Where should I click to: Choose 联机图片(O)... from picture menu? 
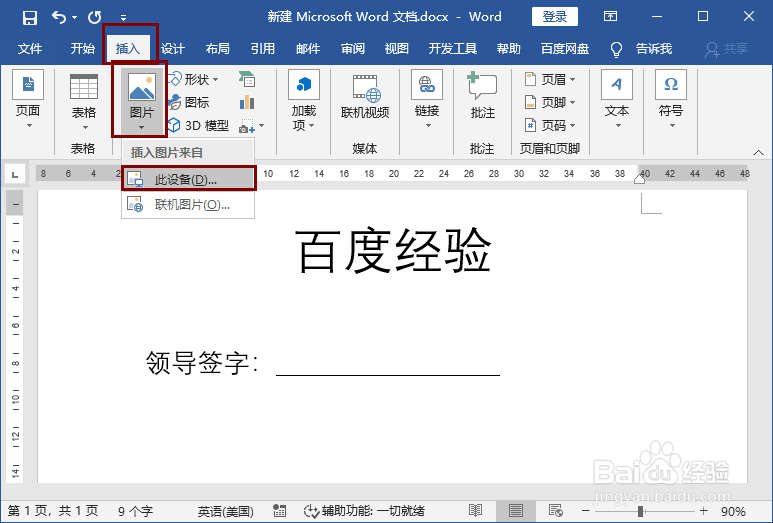[x=188, y=204]
